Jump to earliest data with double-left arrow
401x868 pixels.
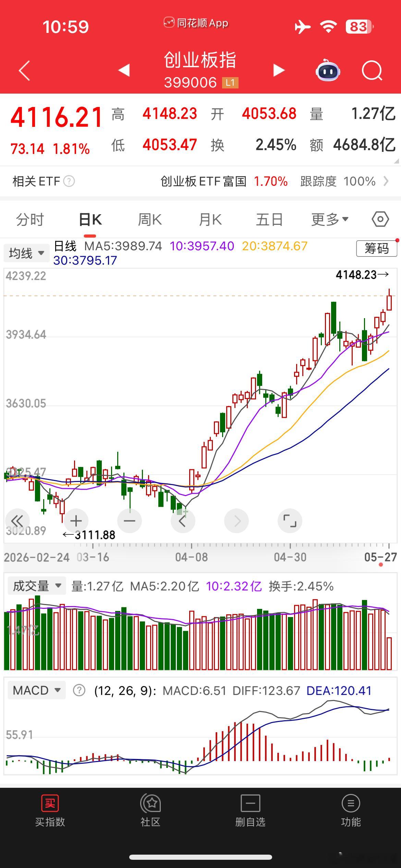[x=17, y=521]
